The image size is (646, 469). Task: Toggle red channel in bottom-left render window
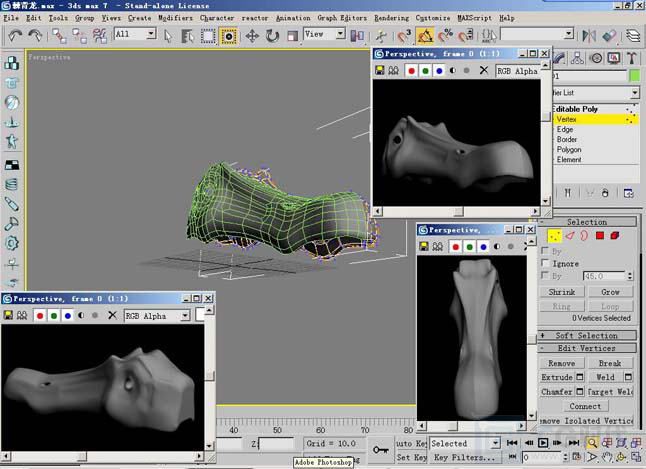click(x=40, y=316)
